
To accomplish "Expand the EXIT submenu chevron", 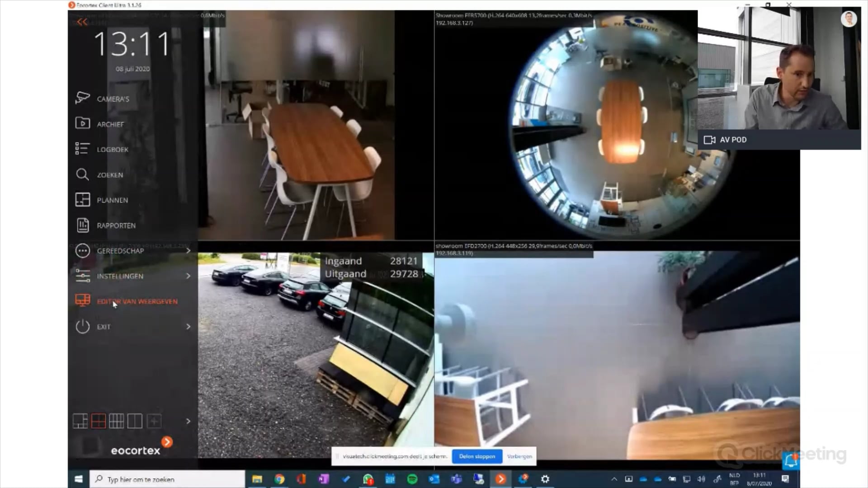I will pos(189,326).
